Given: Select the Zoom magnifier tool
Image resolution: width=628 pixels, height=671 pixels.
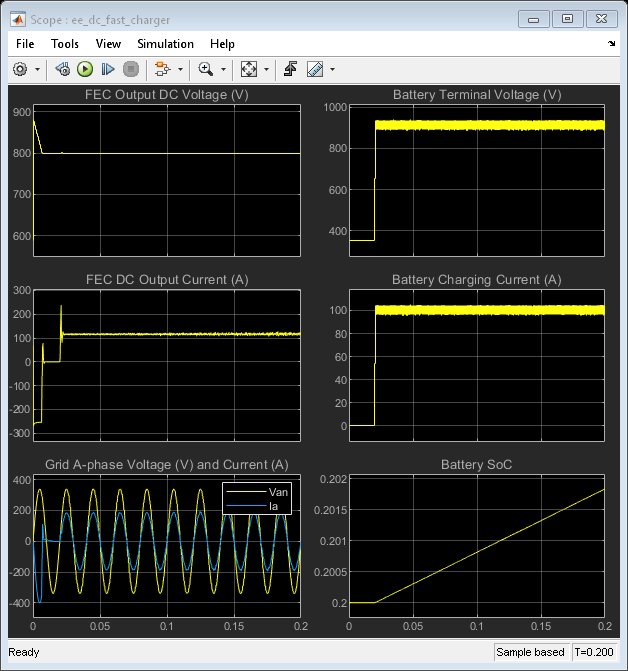Looking at the screenshot, I should pos(206,69).
